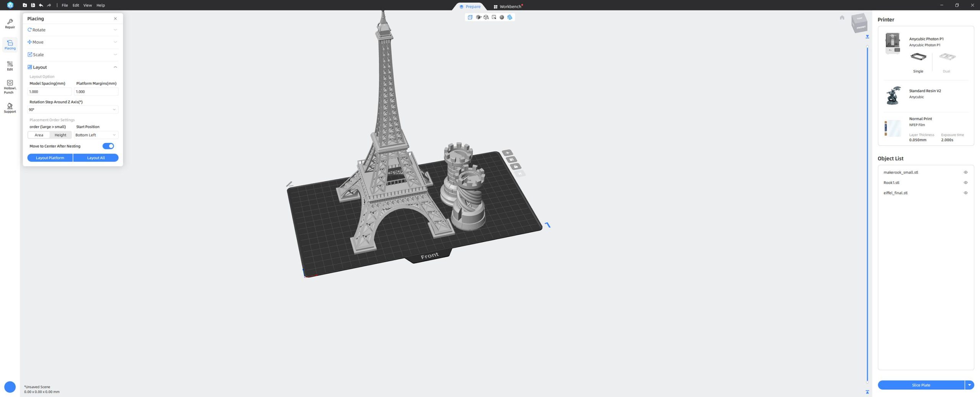Click the home view icon
Viewport: 980px width, 397px height.
pyautogui.click(x=842, y=18)
